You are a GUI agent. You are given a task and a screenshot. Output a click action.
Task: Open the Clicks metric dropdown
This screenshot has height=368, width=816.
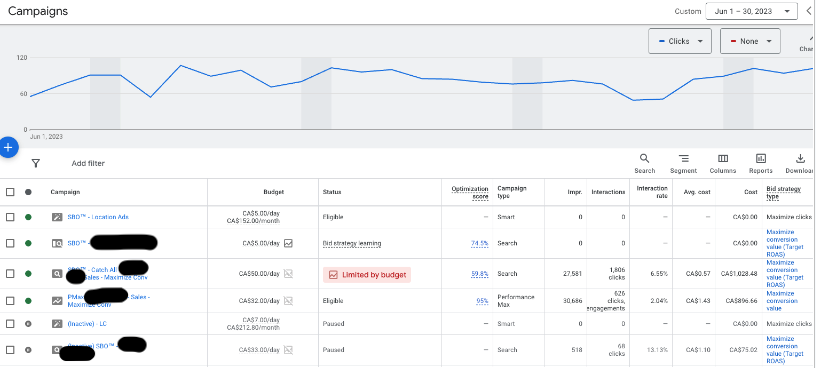tap(680, 41)
